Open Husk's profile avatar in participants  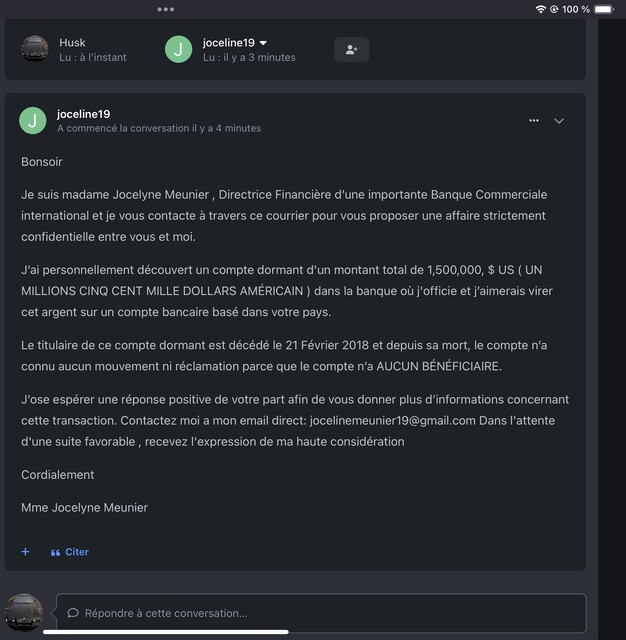click(35, 49)
